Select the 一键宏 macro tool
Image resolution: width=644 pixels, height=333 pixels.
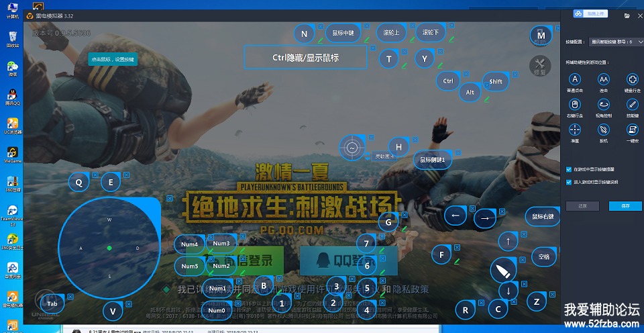click(x=632, y=130)
